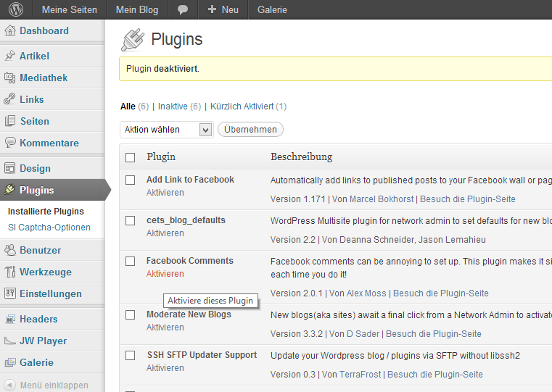Image resolution: width=552 pixels, height=392 pixels.
Task: Click the Links chain icon
Action: click(10, 99)
